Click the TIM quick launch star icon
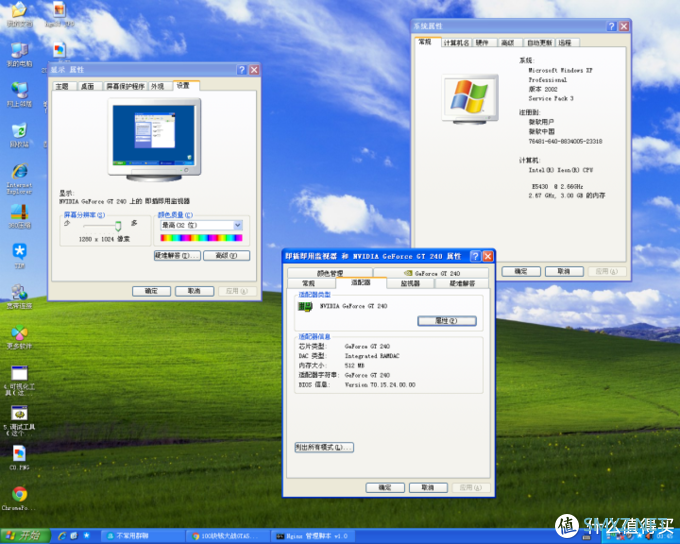The height and width of the screenshot is (544, 680). (87, 536)
